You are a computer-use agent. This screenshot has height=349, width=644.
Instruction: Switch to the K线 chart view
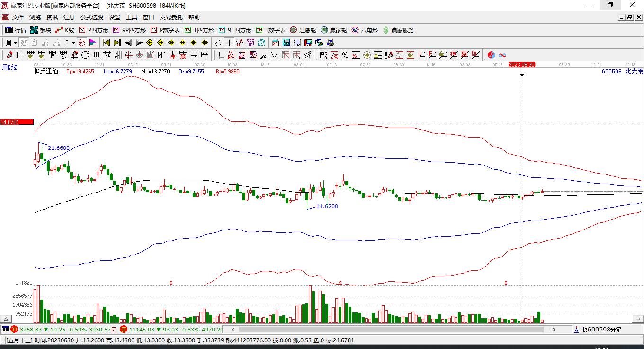tap(65, 30)
